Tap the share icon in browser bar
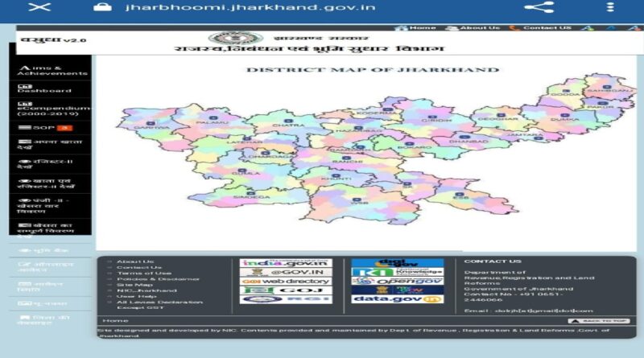This screenshot has width=644, height=358. coord(539,7)
